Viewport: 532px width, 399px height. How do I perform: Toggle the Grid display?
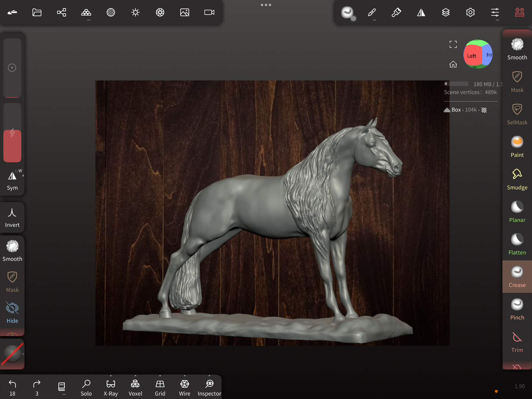(160, 387)
